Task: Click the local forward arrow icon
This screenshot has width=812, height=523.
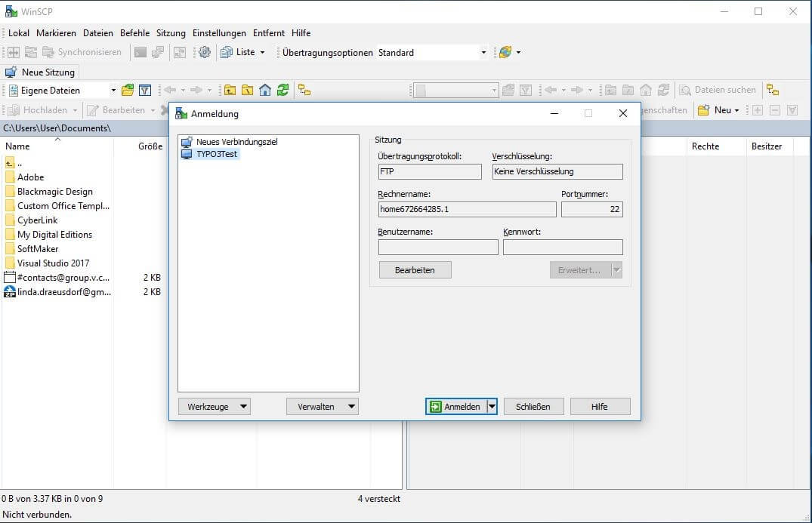Action: point(196,90)
